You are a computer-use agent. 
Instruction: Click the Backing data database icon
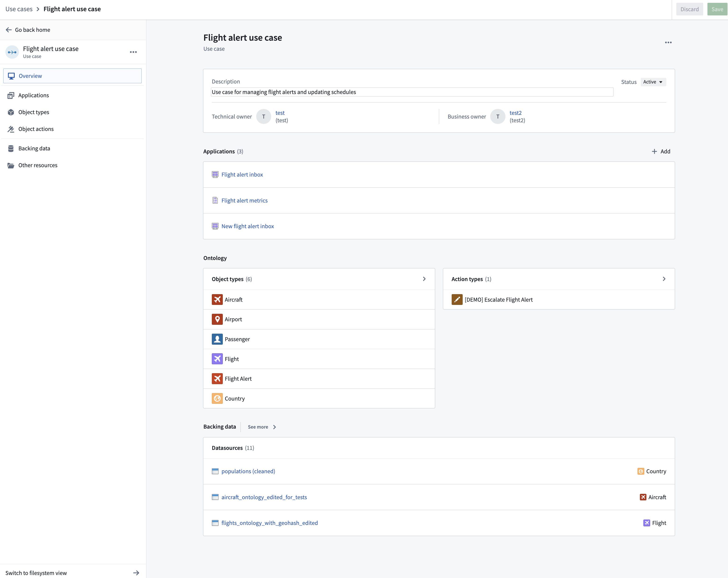[x=11, y=148]
